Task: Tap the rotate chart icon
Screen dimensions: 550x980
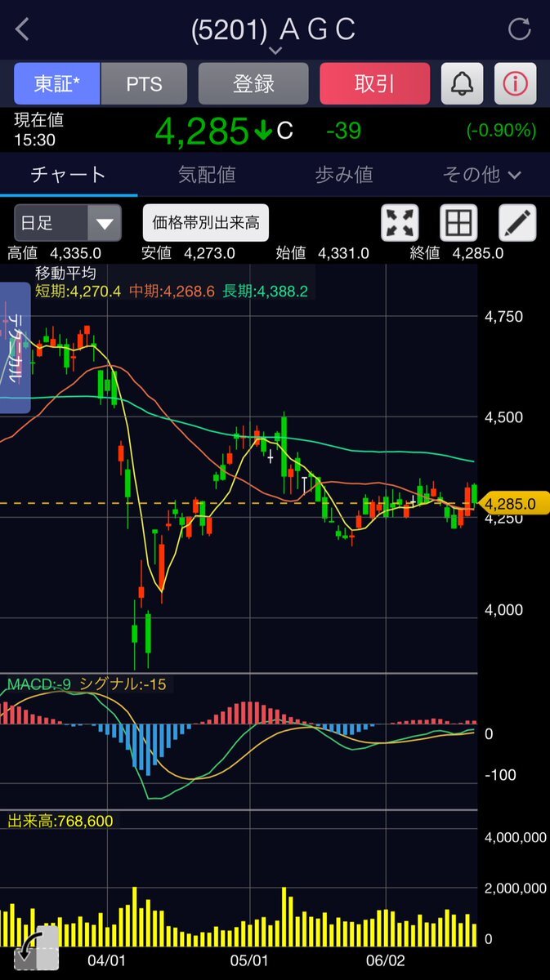Action: [36, 947]
